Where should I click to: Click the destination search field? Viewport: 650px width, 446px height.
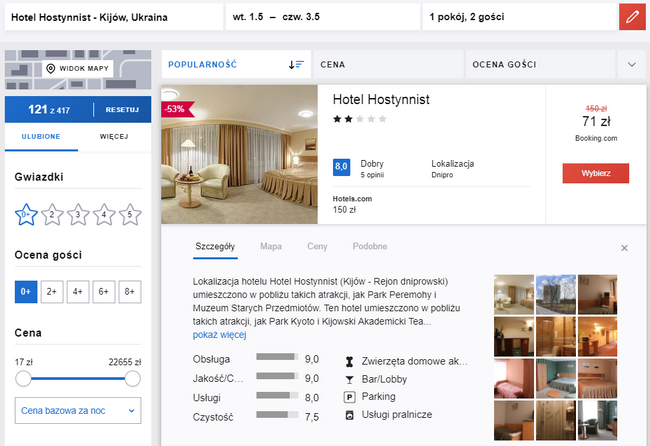click(x=114, y=17)
